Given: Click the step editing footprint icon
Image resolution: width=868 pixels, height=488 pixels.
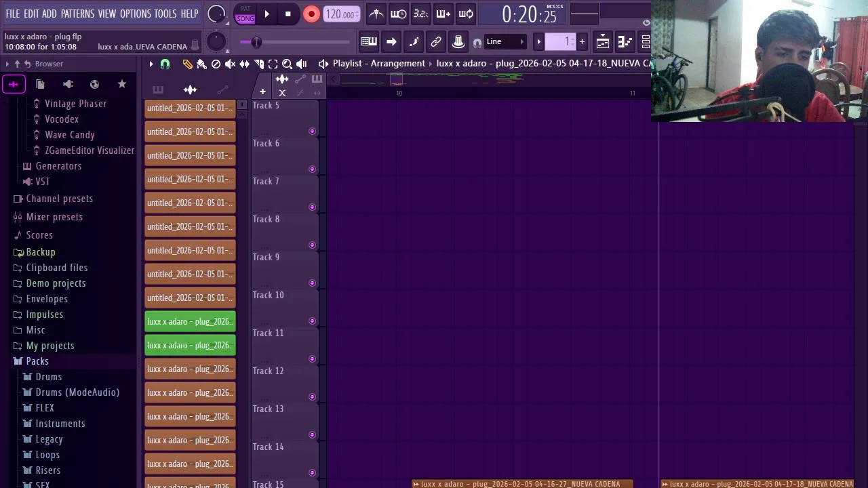Looking at the screenshot, I should click(414, 42).
